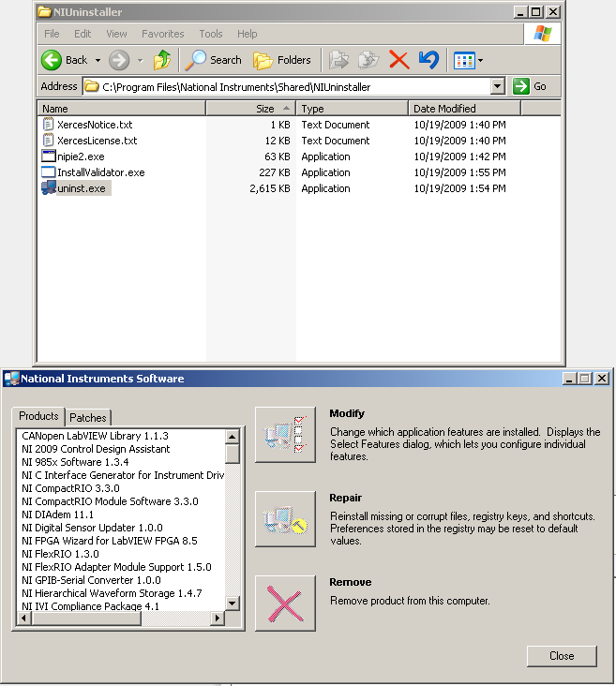Viewport: 616px width, 686px height.
Task: Select CANopen LabVIEW Library 1.1.3
Action: coord(95,436)
